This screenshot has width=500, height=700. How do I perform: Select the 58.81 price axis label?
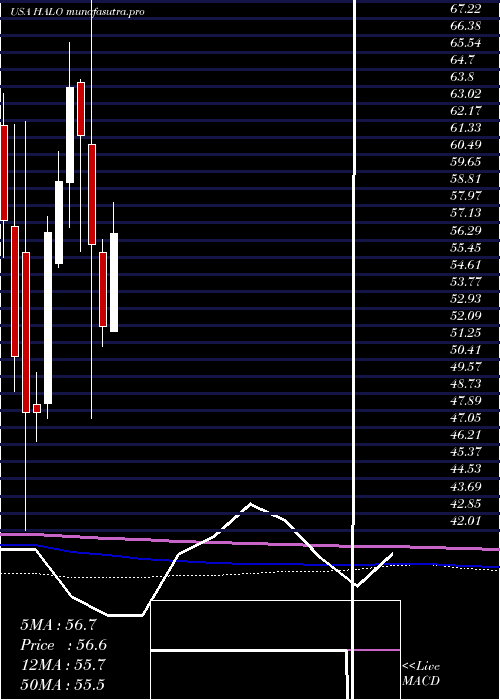point(465,179)
